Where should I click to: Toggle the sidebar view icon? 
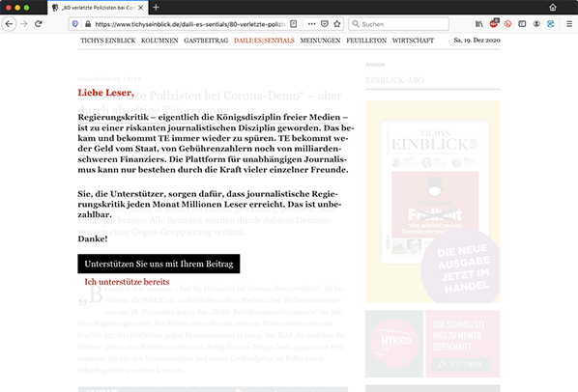click(x=522, y=24)
